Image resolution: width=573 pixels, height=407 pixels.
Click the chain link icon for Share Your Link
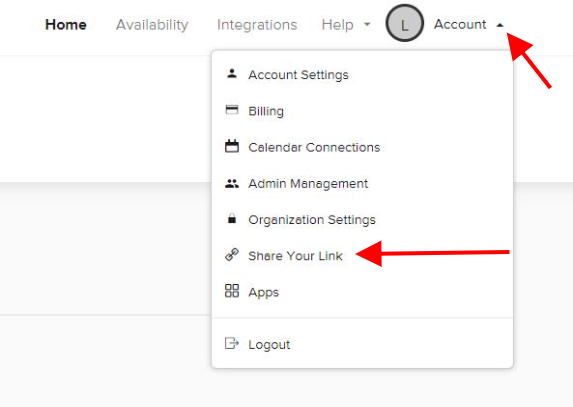click(232, 255)
